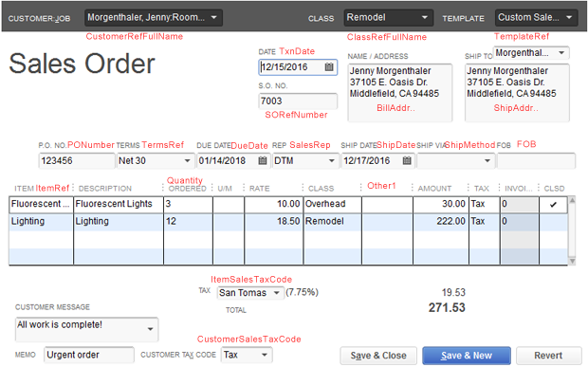Open the San Tomas tax dropdown

pos(276,293)
